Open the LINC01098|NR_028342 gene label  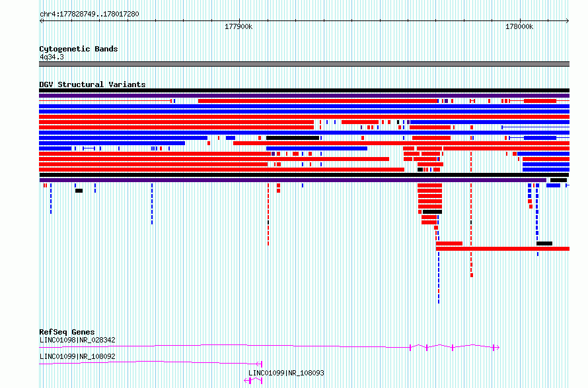click(77, 340)
